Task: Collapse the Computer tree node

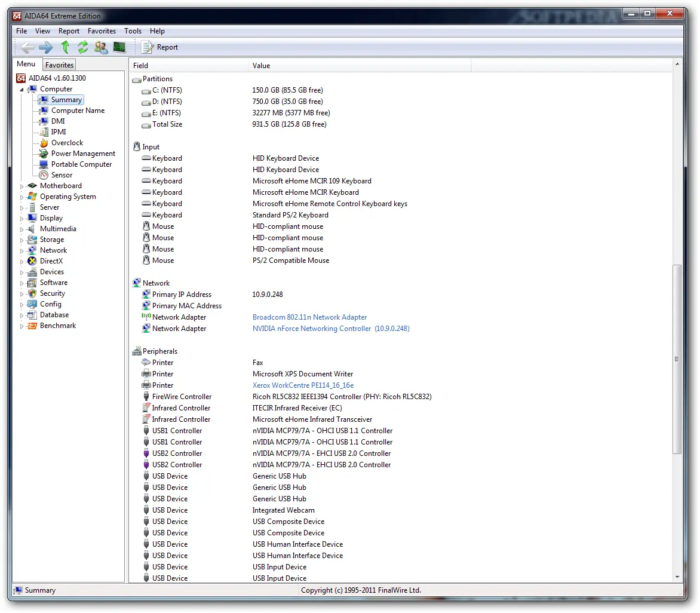Action: (x=22, y=90)
